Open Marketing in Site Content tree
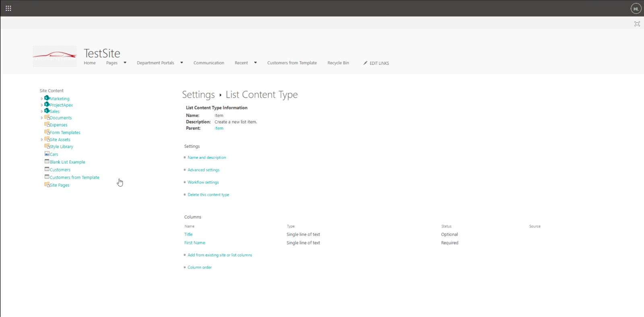Viewport: 644px width, 317px height. pos(60,99)
